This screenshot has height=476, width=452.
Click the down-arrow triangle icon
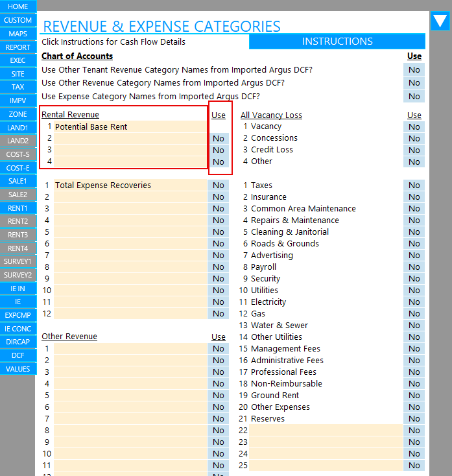(440, 21)
